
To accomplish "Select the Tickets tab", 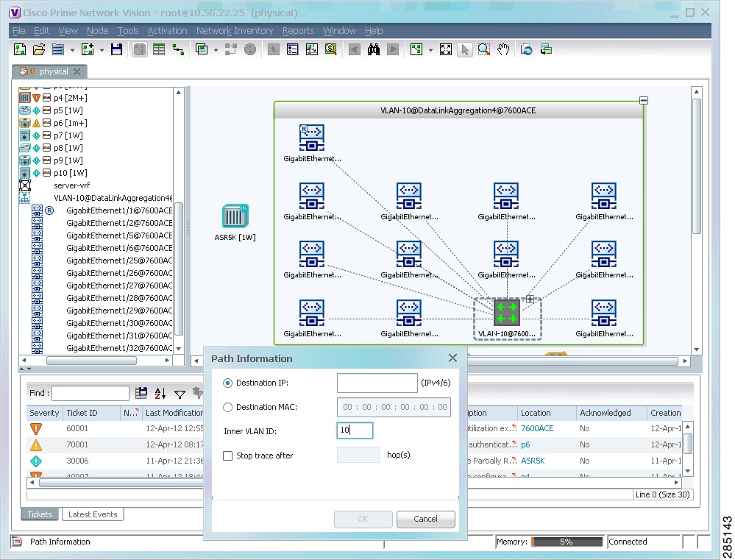I will pyautogui.click(x=40, y=514).
